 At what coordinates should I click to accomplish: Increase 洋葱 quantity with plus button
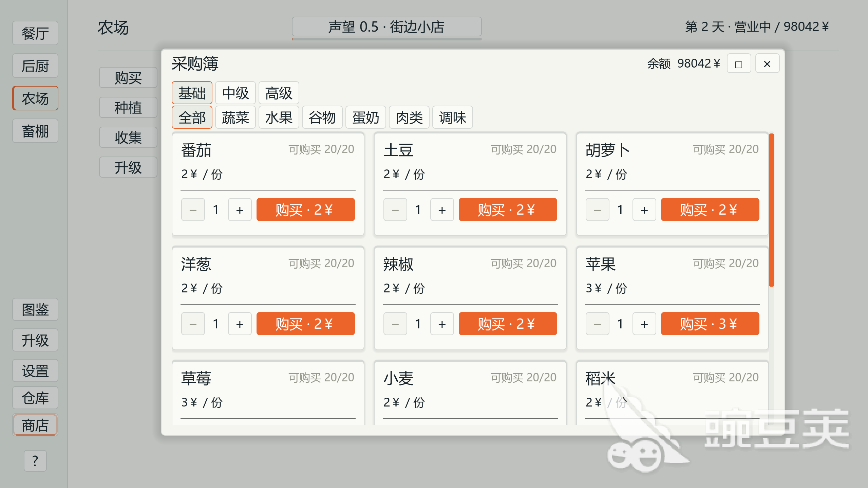240,324
